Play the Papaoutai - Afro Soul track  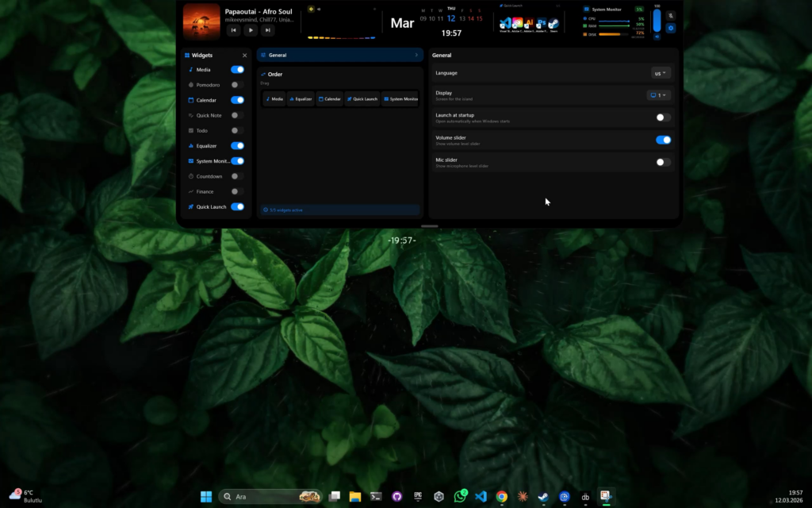point(251,30)
